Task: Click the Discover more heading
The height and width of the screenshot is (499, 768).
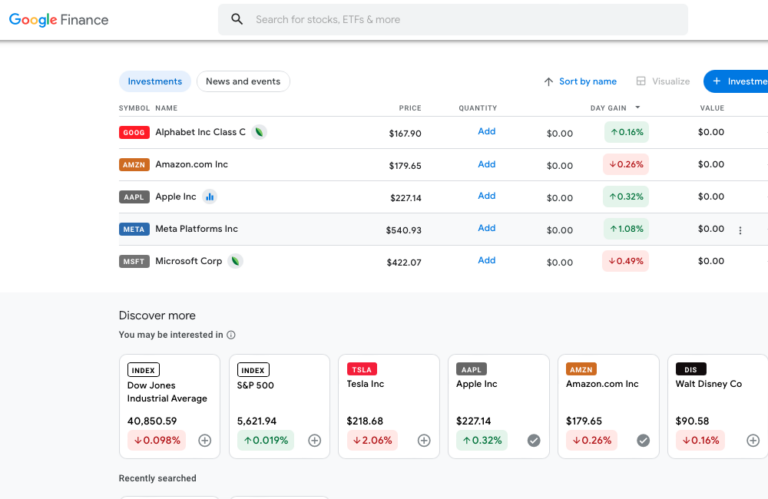Action: (x=157, y=315)
